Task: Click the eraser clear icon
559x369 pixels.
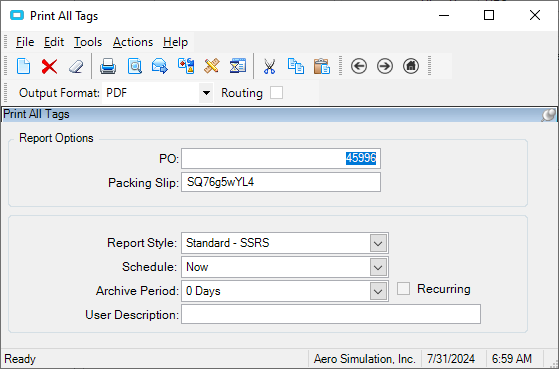Action: [x=76, y=66]
